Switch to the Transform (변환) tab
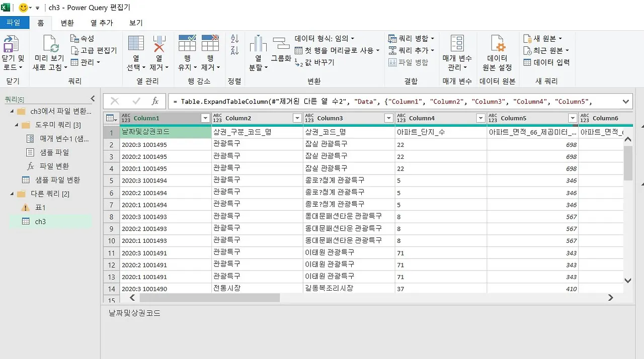The image size is (644, 359). (x=67, y=23)
